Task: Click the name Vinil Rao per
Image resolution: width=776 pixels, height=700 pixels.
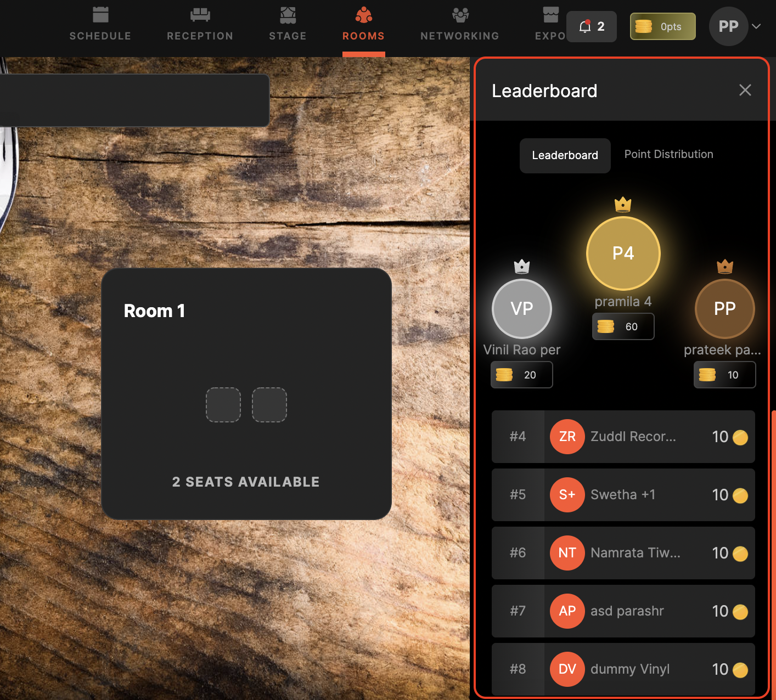Action: point(522,350)
